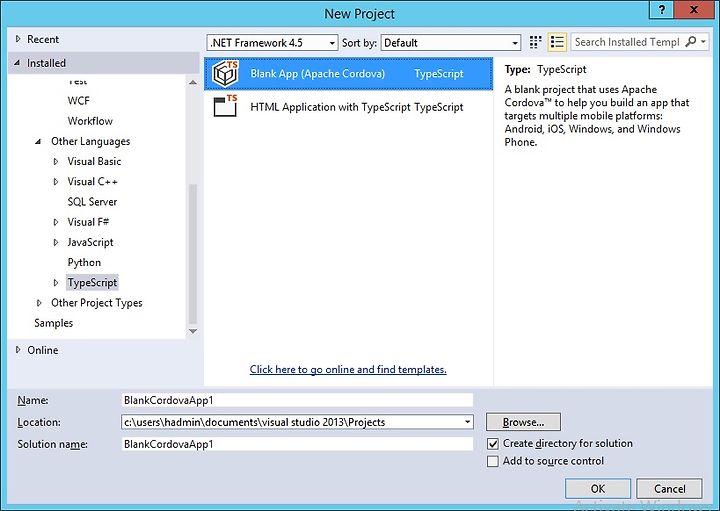
Task: Click the Solution name input field
Action: 297,444
